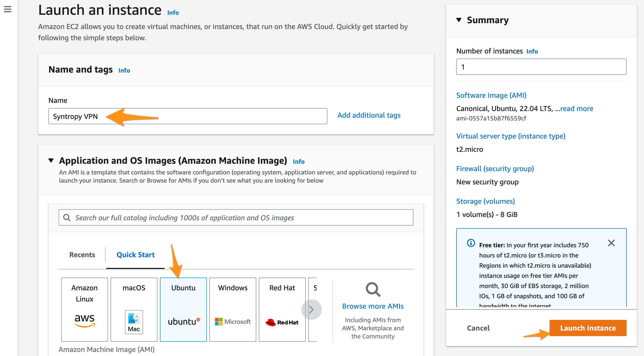Select the Amazon Linux AMI tile
Screen dimensions: 644x356
pos(84,309)
